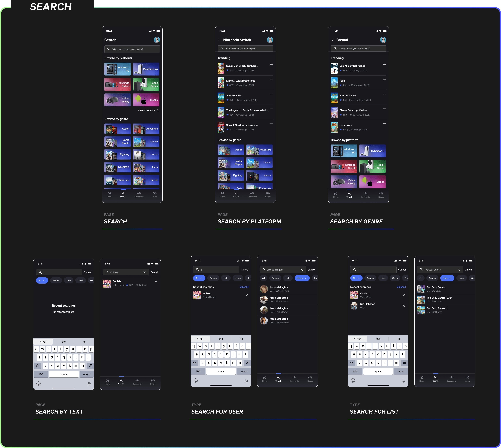
Task: Switch to Library tab on main Search screen
Action: point(155,194)
